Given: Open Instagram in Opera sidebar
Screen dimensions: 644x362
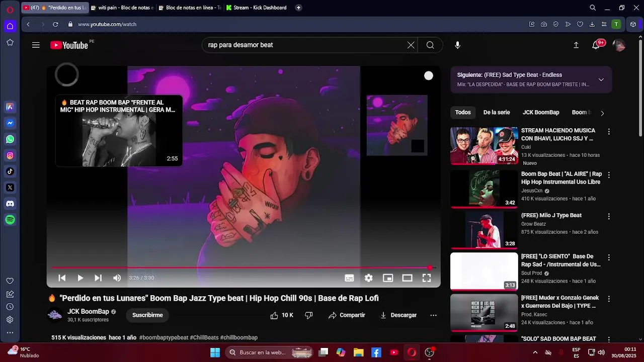Looking at the screenshot, I should [x=10, y=155].
